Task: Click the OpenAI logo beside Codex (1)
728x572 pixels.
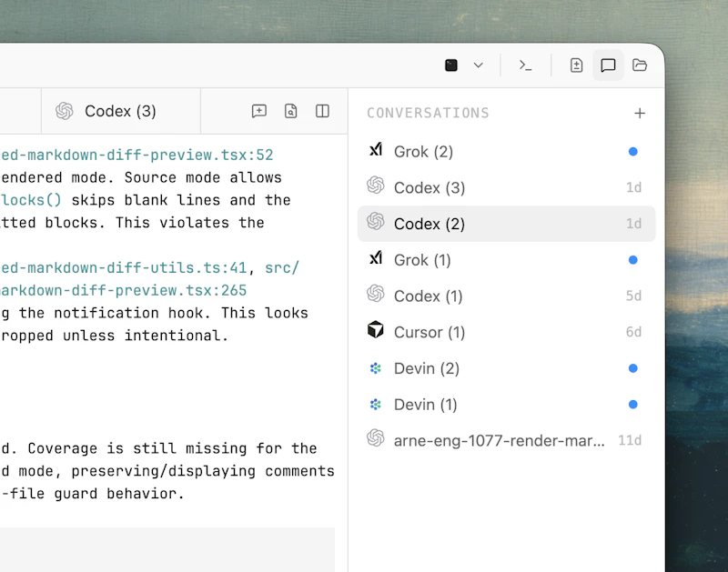Action: click(x=376, y=294)
